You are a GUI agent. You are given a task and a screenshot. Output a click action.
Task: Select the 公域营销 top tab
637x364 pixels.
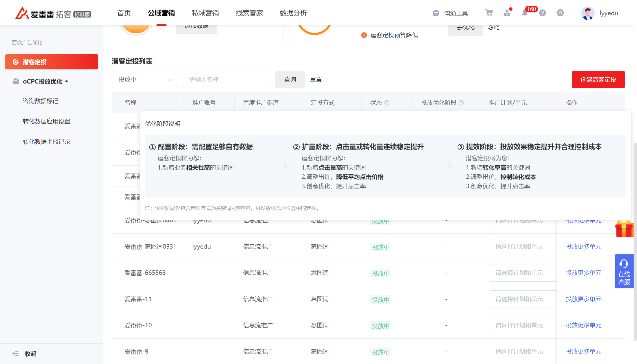point(161,13)
